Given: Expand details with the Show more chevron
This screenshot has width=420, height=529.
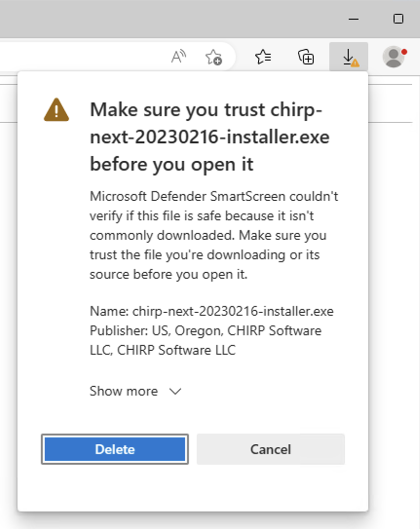Looking at the screenshot, I should [x=175, y=391].
